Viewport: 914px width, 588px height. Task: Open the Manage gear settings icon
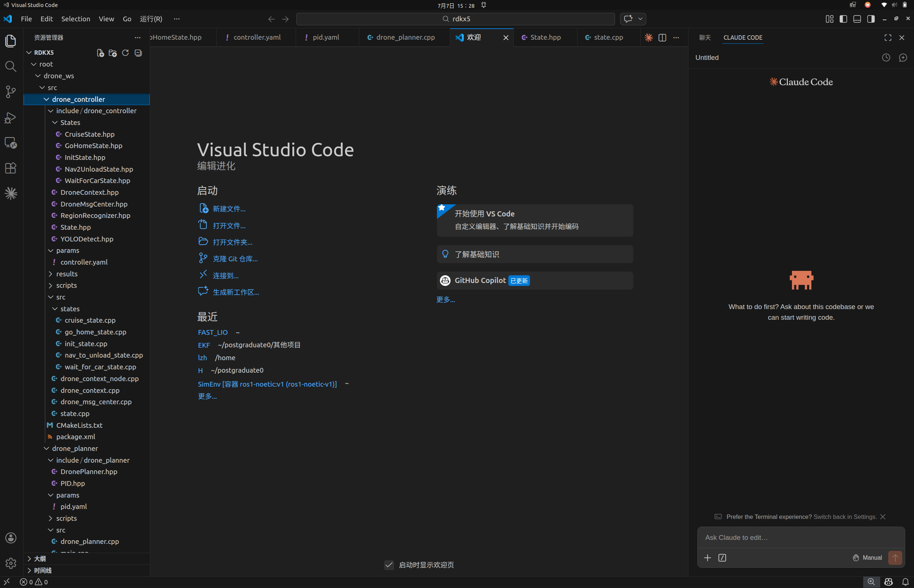pyautogui.click(x=11, y=563)
